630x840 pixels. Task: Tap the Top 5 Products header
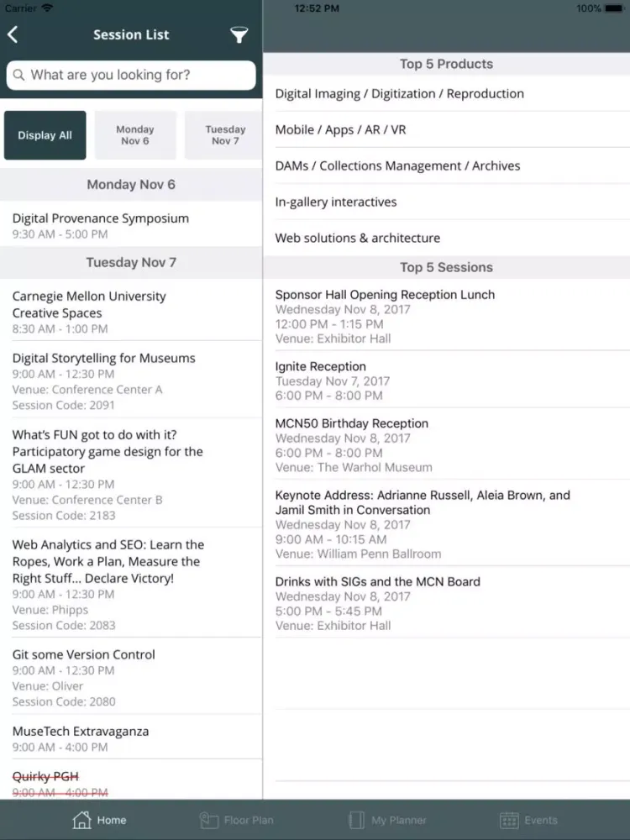point(447,64)
